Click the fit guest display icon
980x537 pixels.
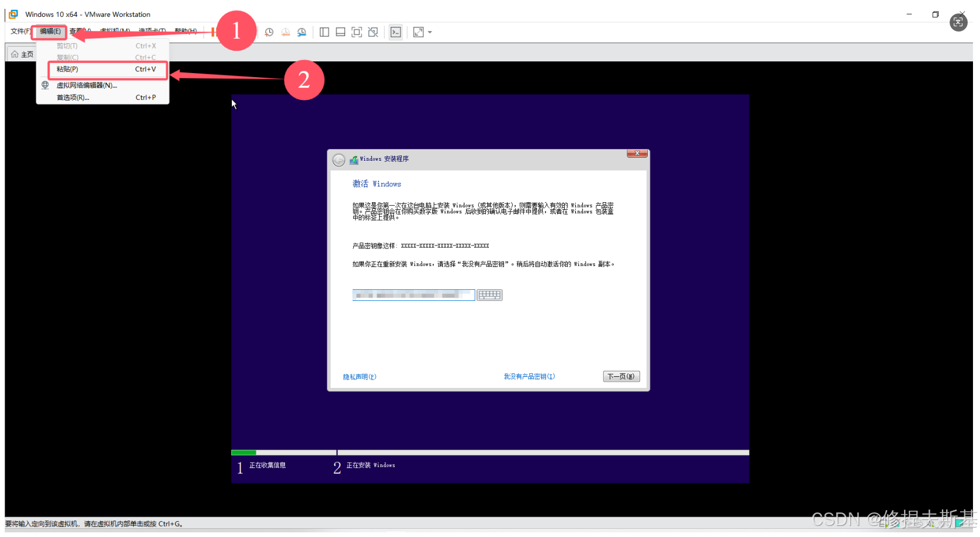[419, 32]
